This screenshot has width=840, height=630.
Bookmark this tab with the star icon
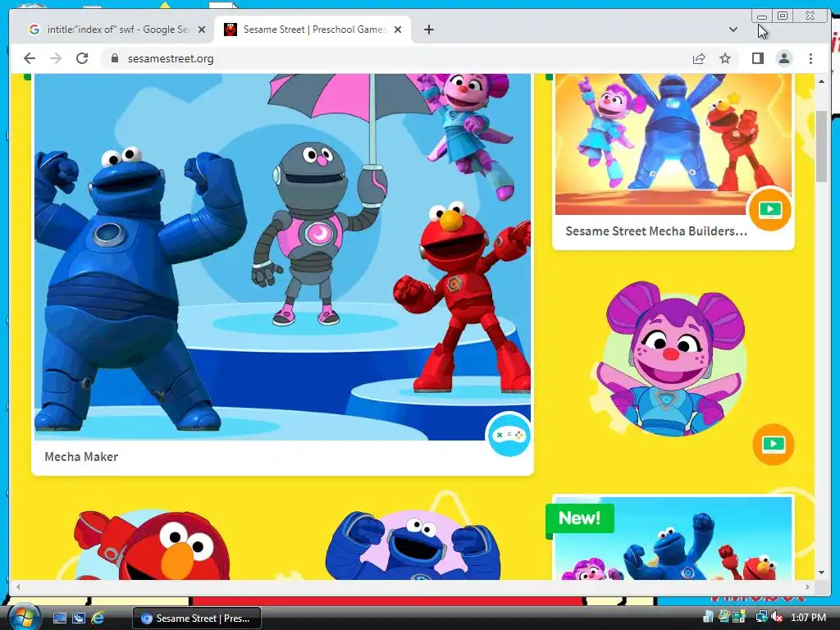click(x=725, y=58)
